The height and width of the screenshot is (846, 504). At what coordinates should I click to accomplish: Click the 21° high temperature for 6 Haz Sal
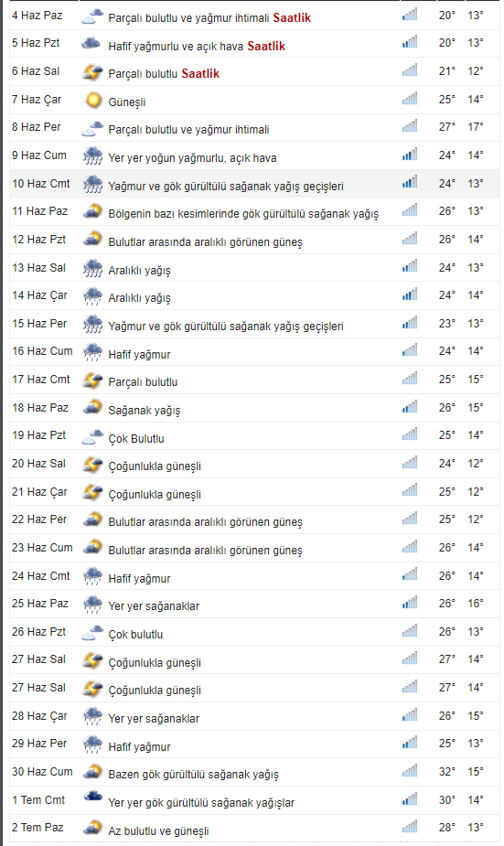(x=446, y=70)
